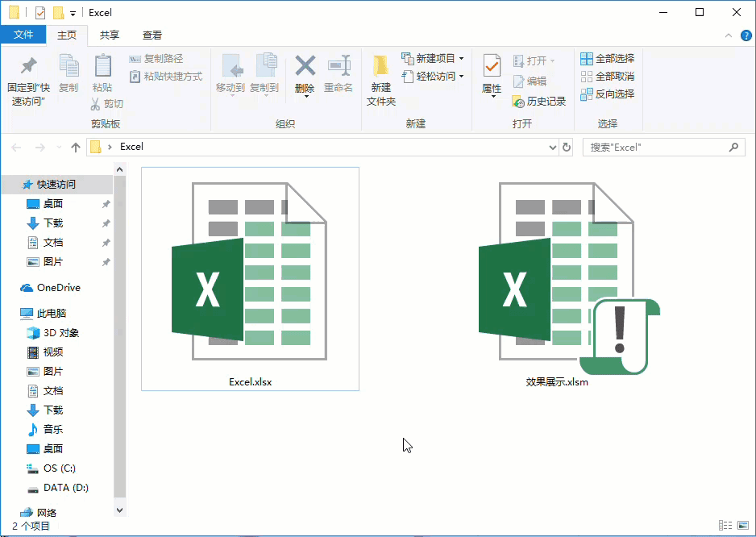Open Quick Access Toolbar customize dropdown
The width and height of the screenshot is (756, 537).
click(73, 13)
